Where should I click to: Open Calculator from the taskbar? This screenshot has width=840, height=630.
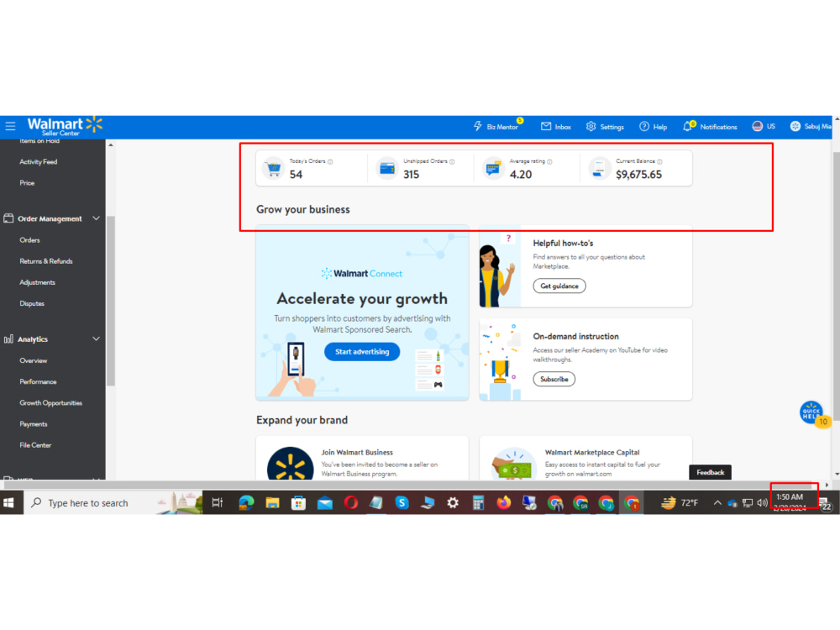tap(479, 503)
